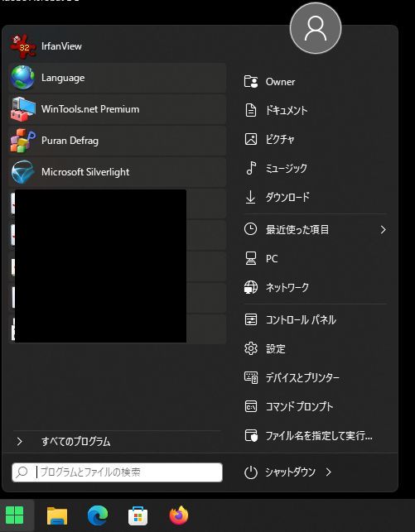Click the ネットワーク label
Image resolution: width=415 pixels, height=532 pixels.
[x=287, y=287]
